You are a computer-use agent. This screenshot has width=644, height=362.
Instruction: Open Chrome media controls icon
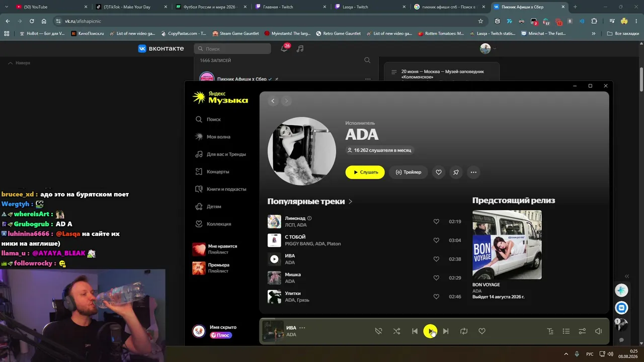612,21
